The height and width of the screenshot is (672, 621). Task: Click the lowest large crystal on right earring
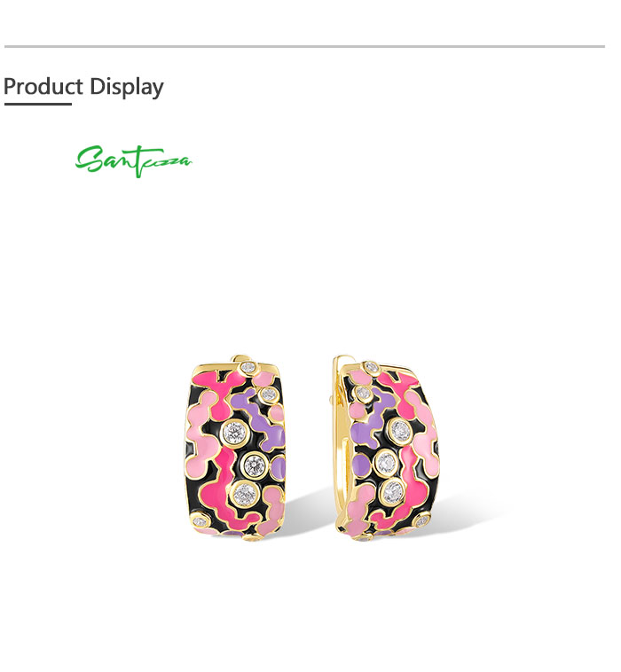393,491
